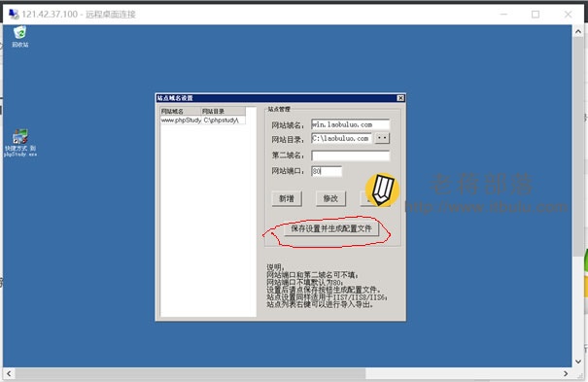This screenshot has width=588, height=382.
Task: Click the vertical scrollbar up arrow
Action: click(x=578, y=32)
